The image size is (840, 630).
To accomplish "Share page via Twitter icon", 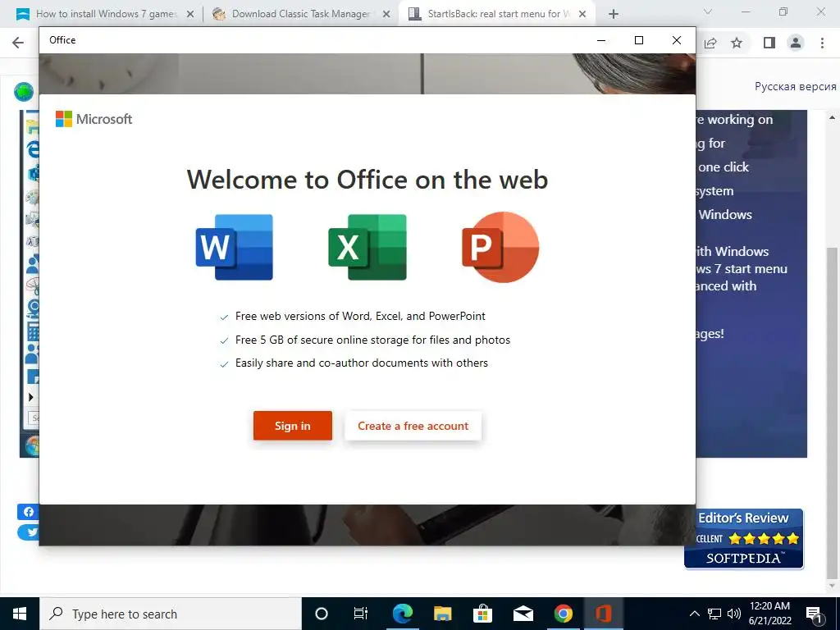I will (x=29, y=532).
